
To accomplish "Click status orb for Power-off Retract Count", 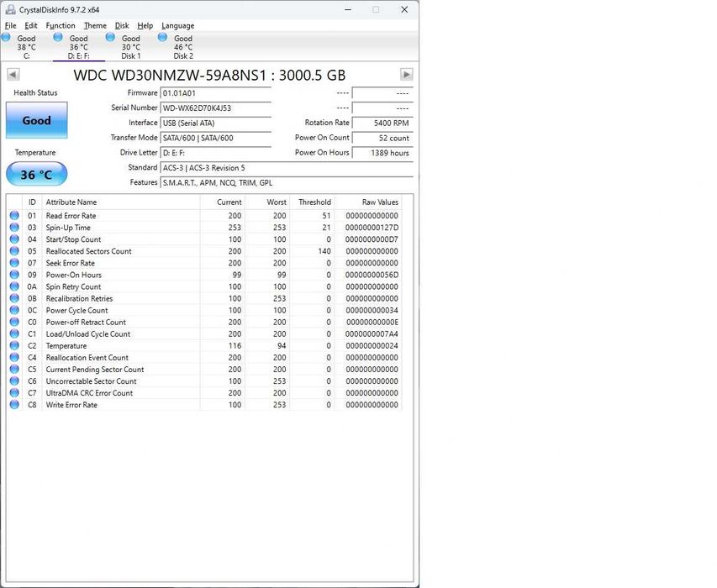I will point(14,322).
